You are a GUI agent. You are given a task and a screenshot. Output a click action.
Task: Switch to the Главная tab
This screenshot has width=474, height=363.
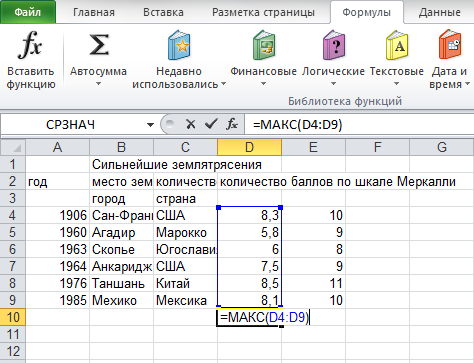[x=94, y=12]
